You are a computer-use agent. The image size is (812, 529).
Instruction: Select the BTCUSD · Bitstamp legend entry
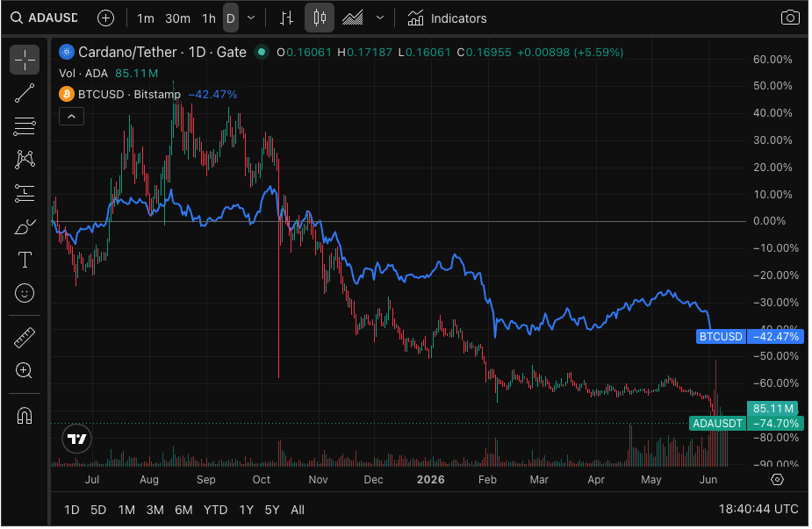pos(129,95)
